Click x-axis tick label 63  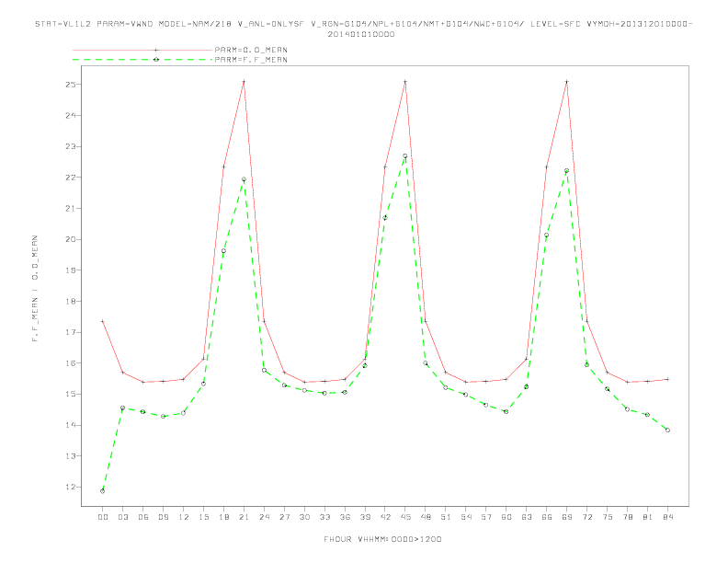[527, 517]
